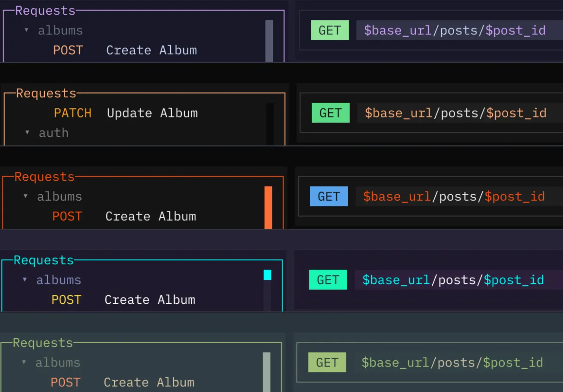Collapse the auth folder triangle
The height and width of the screenshot is (392, 563).
coord(27,133)
